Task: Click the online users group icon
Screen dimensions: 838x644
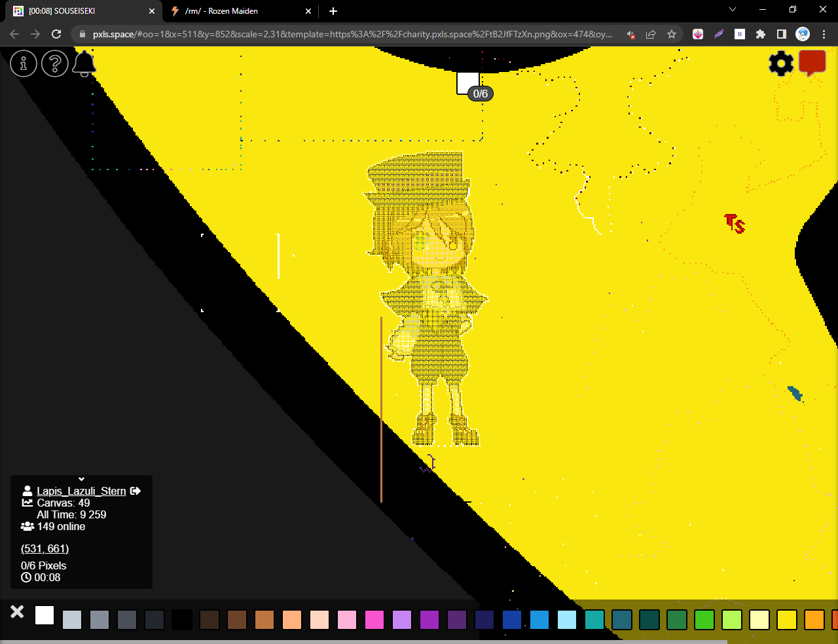Action: pos(27,526)
